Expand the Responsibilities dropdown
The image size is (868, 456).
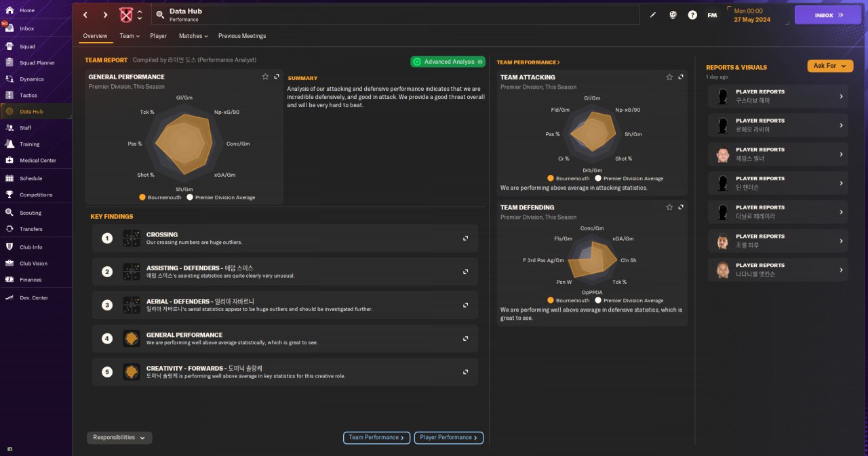click(119, 438)
